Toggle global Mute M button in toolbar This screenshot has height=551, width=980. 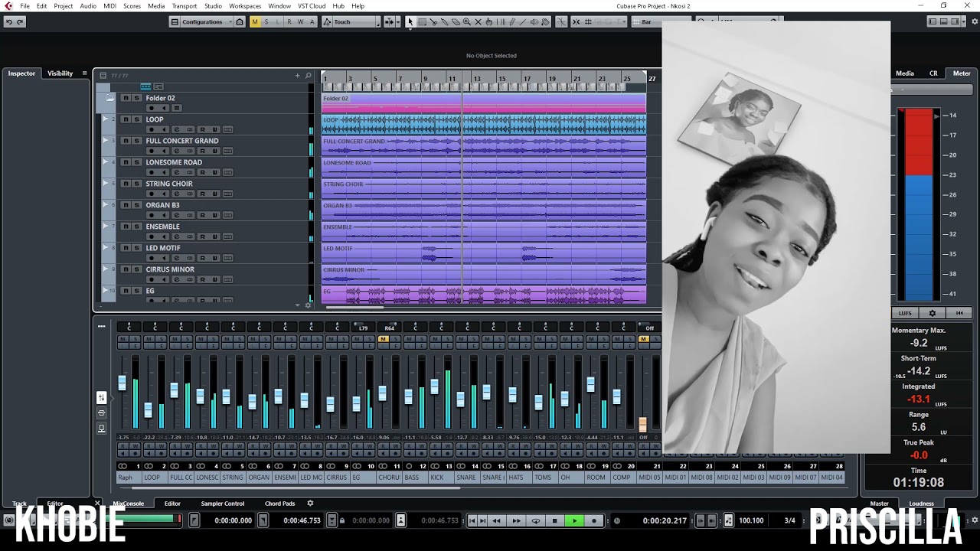255,21
